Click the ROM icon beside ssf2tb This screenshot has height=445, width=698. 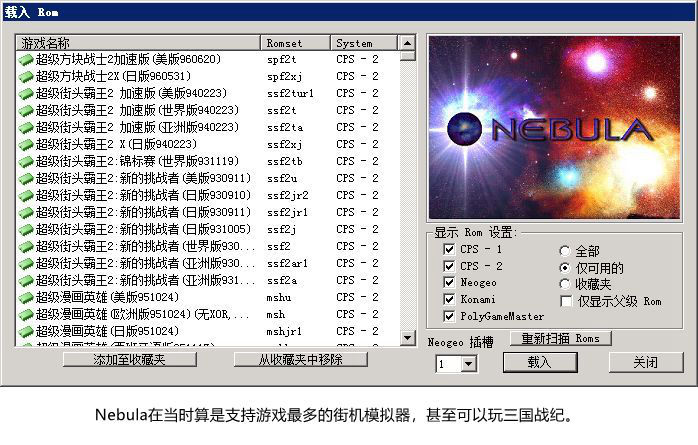(x=26, y=162)
